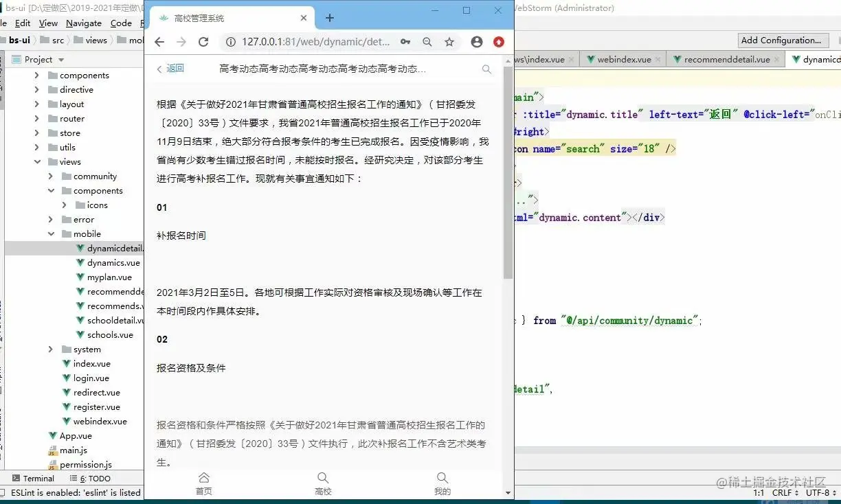Open the 6: TODO tool window
The image size is (841, 504).
[90, 479]
